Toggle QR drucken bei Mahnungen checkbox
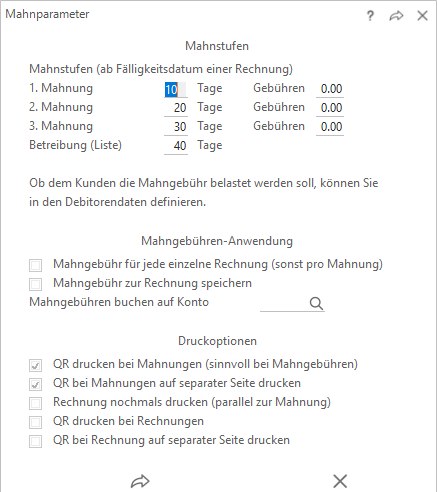The image size is (437, 492). [35, 365]
